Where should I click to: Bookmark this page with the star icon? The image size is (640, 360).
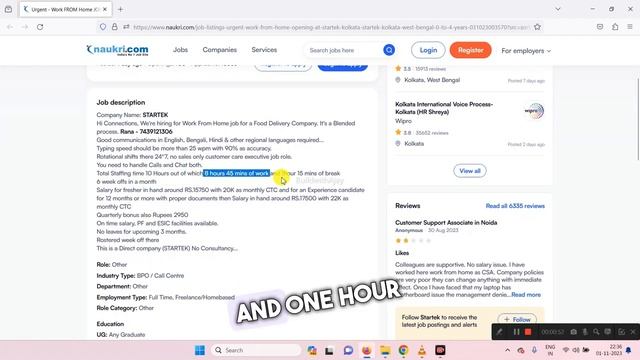(537, 27)
